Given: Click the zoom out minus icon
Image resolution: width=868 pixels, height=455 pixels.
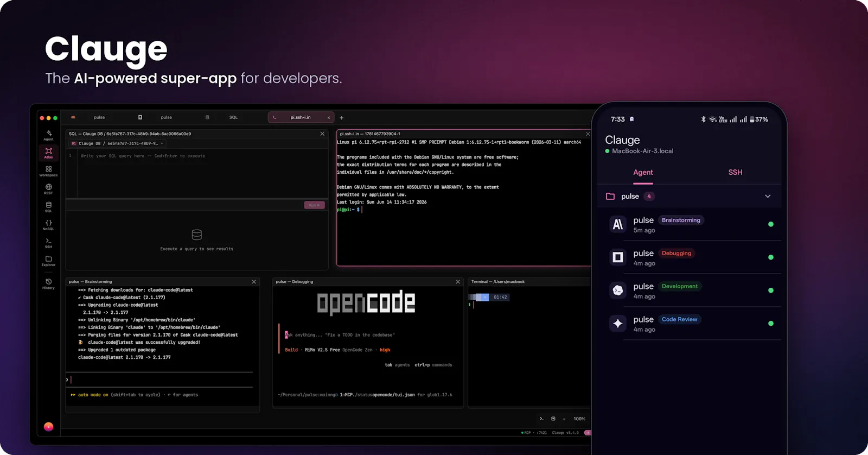Looking at the screenshot, I should tap(564, 419).
